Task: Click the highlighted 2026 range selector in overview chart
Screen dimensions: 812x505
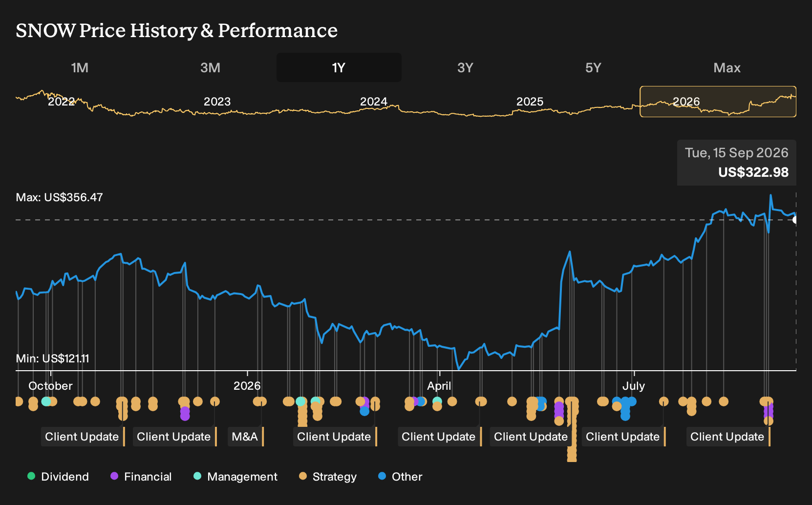Action: tap(718, 102)
